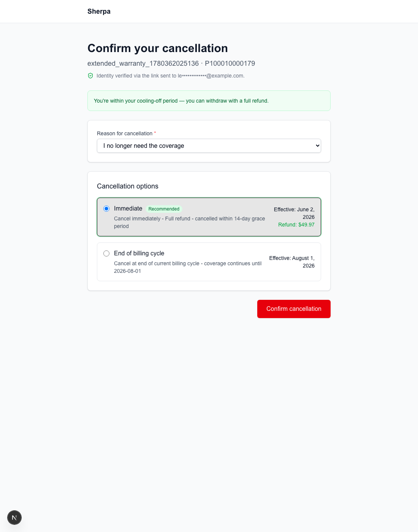
Task: Click the green identity verified shield icon
Action: pos(90,76)
